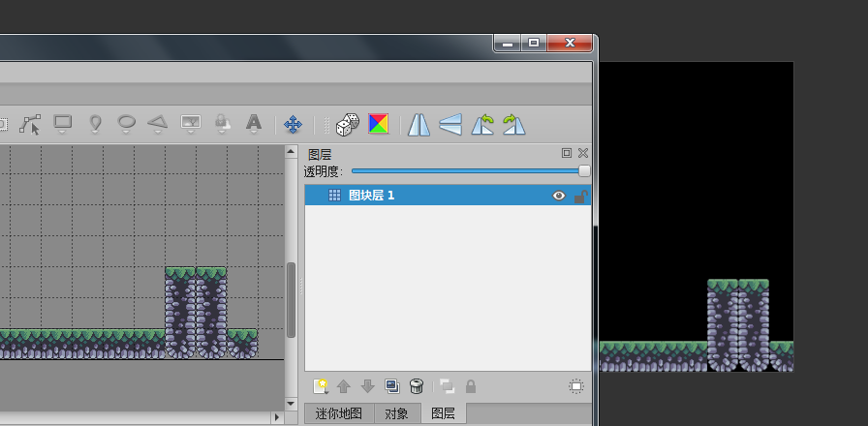868x426 pixels.
Task: Click the 透明度 opacity slider handle
Action: (584, 171)
